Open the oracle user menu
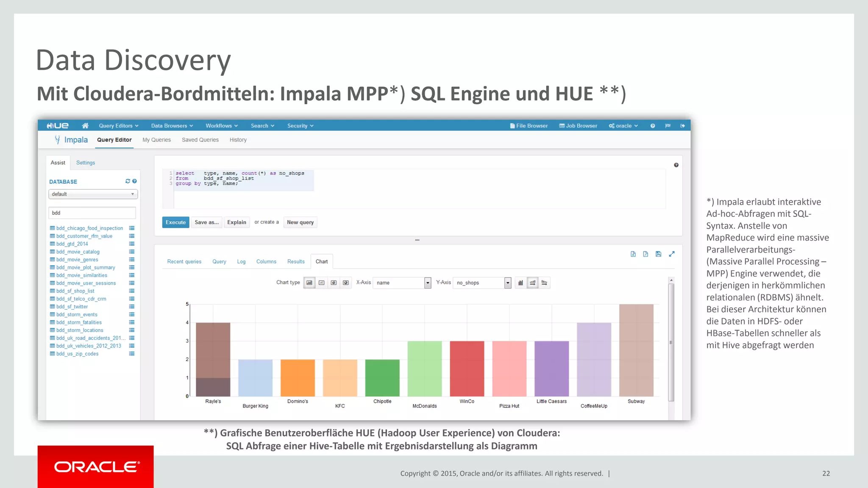Viewport: 868px width, 488px height. pos(623,126)
